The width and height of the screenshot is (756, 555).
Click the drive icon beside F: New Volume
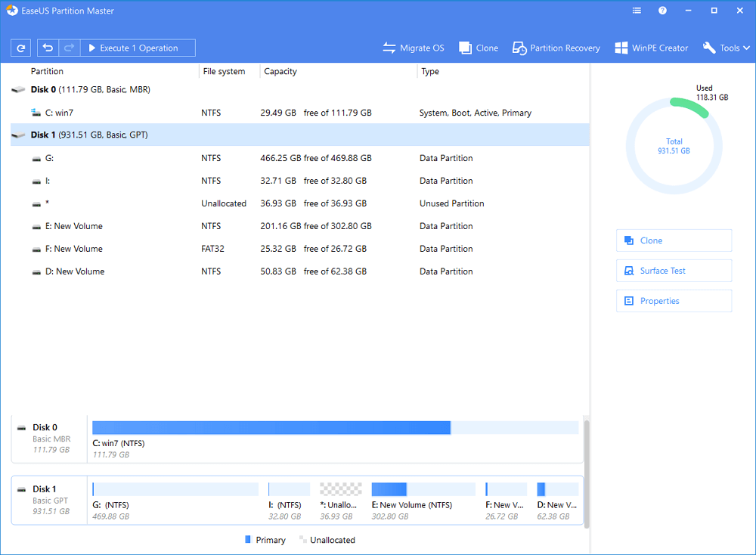(36, 250)
